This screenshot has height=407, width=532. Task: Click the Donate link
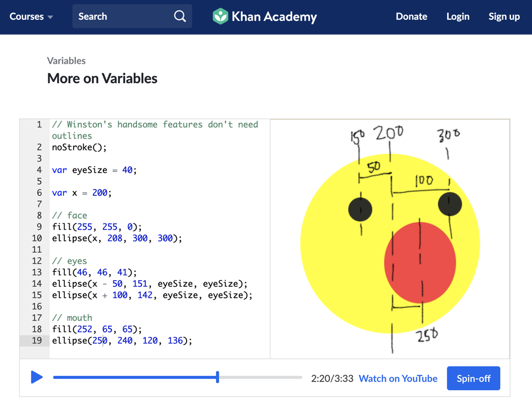[411, 16]
